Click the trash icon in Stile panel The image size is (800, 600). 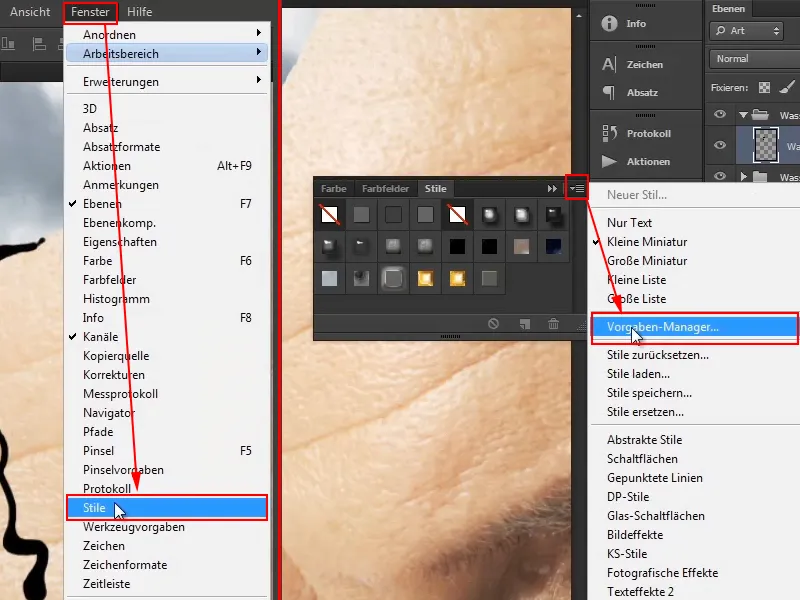tap(553, 323)
